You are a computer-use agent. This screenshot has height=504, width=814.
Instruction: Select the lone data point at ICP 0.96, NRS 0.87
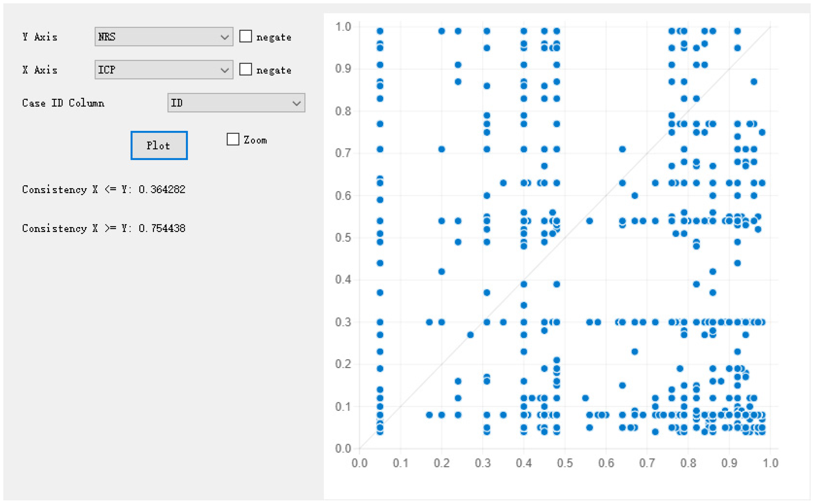point(754,82)
